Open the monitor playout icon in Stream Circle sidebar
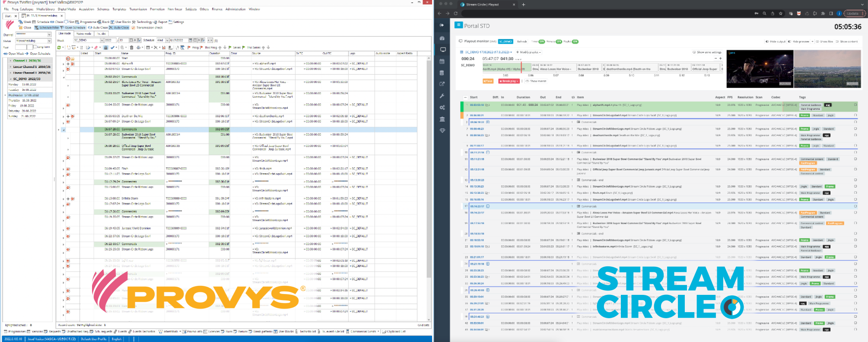The height and width of the screenshot is (342, 868). point(442,50)
